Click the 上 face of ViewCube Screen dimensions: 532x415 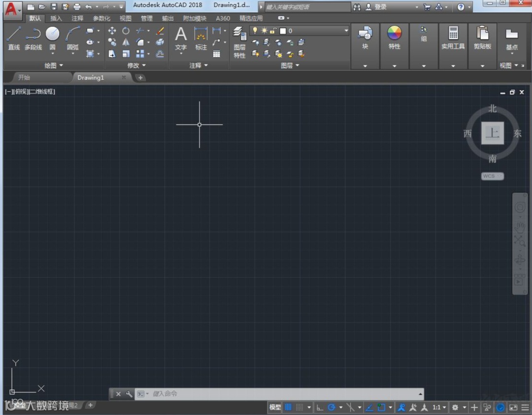tap(492, 133)
